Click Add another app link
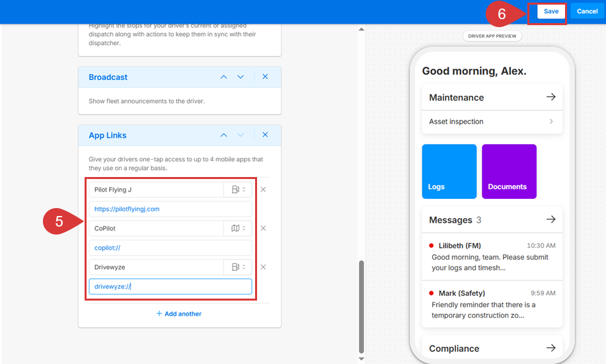Viewport: 606px width, 364px height. pos(179,314)
